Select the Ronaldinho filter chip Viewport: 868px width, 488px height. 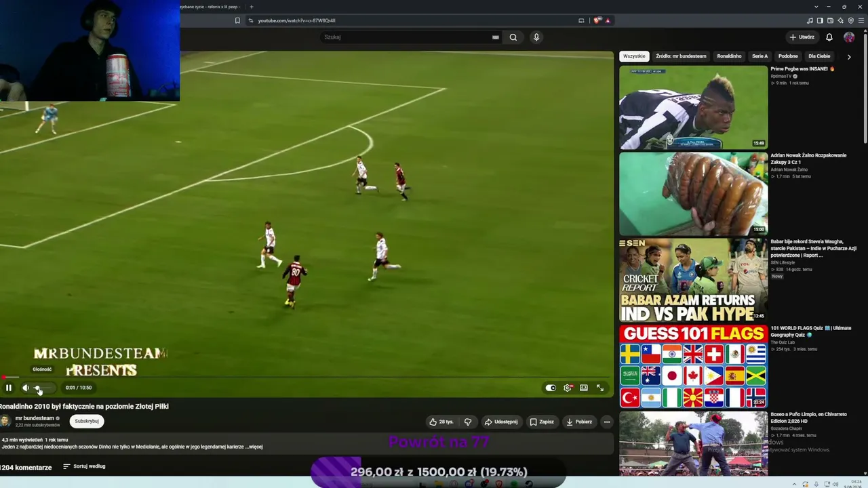click(729, 56)
